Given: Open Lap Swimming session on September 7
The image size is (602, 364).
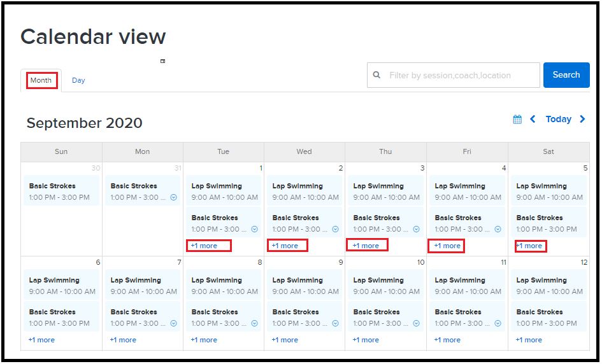Looking at the screenshot, I should [143, 285].
